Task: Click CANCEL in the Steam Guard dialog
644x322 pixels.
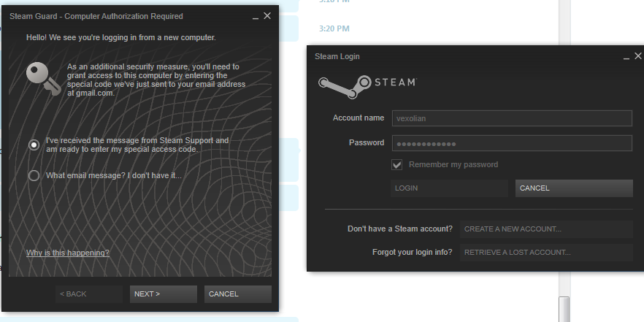Action: point(238,294)
